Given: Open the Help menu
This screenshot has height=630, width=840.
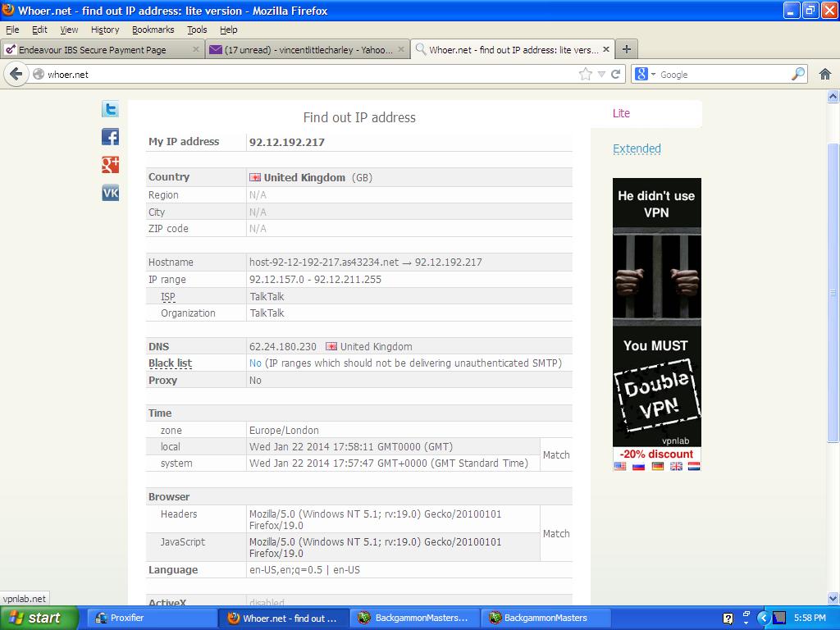Looking at the screenshot, I should point(228,30).
